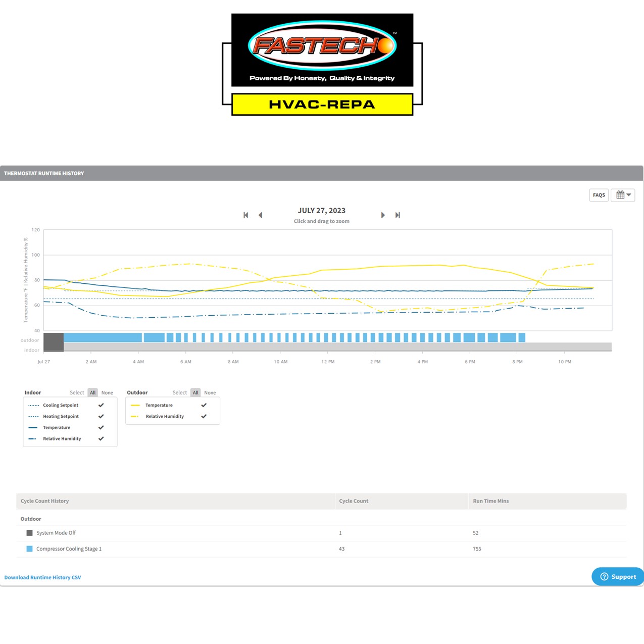Click run time value 755

point(477,549)
